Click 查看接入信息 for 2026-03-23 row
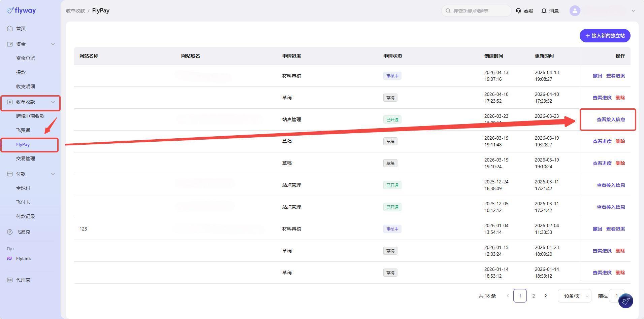Screen dimensions: 644x319 (x=611, y=119)
